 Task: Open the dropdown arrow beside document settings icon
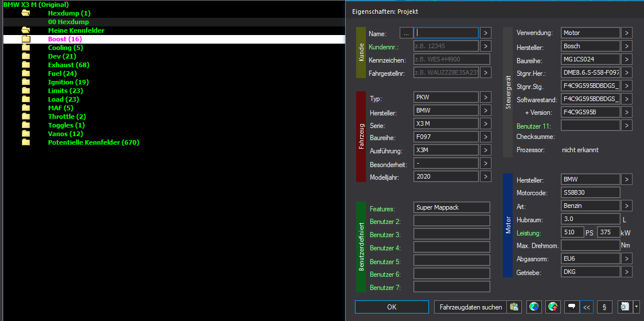pos(636,307)
